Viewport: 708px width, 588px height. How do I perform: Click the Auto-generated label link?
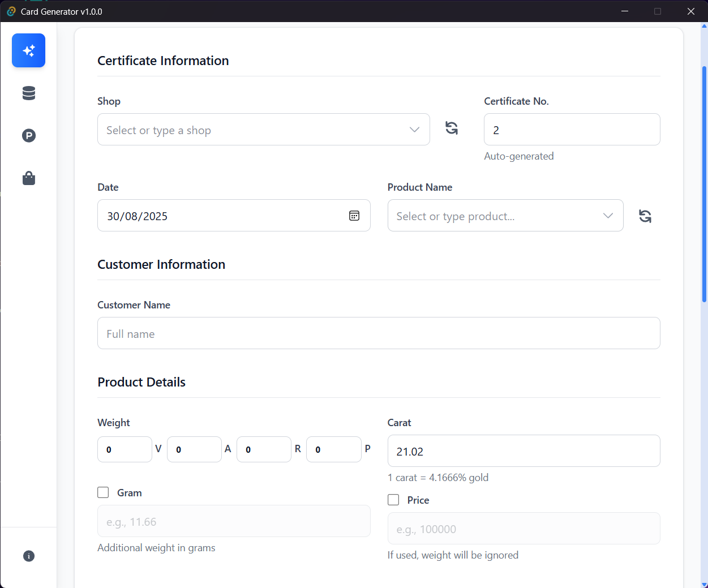point(518,156)
